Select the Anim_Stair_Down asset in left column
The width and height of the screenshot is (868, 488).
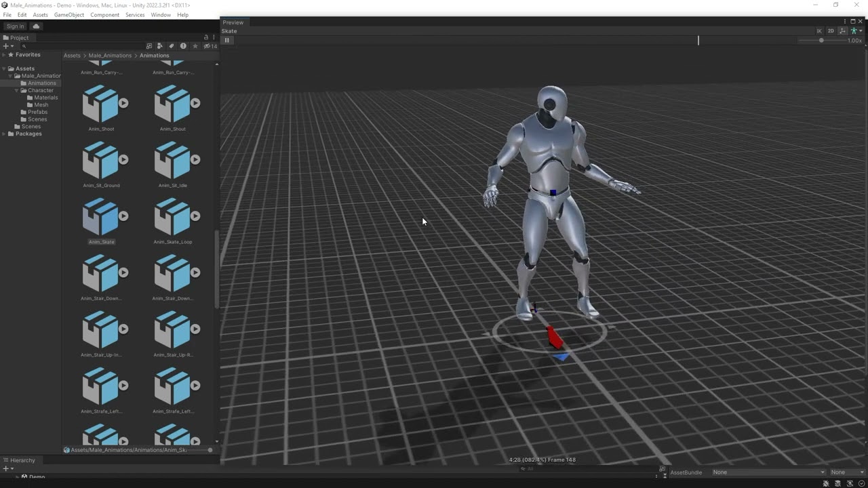100,272
